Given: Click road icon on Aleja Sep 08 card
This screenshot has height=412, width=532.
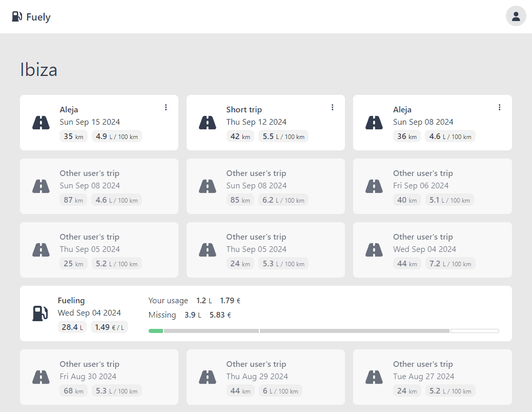Looking at the screenshot, I should pyautogui.click(x=374, y=123).
